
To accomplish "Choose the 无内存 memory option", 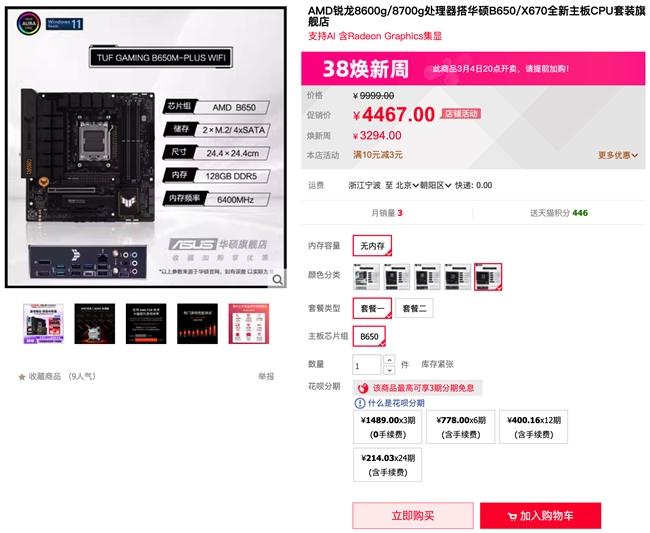I will [x=372, y=246].
